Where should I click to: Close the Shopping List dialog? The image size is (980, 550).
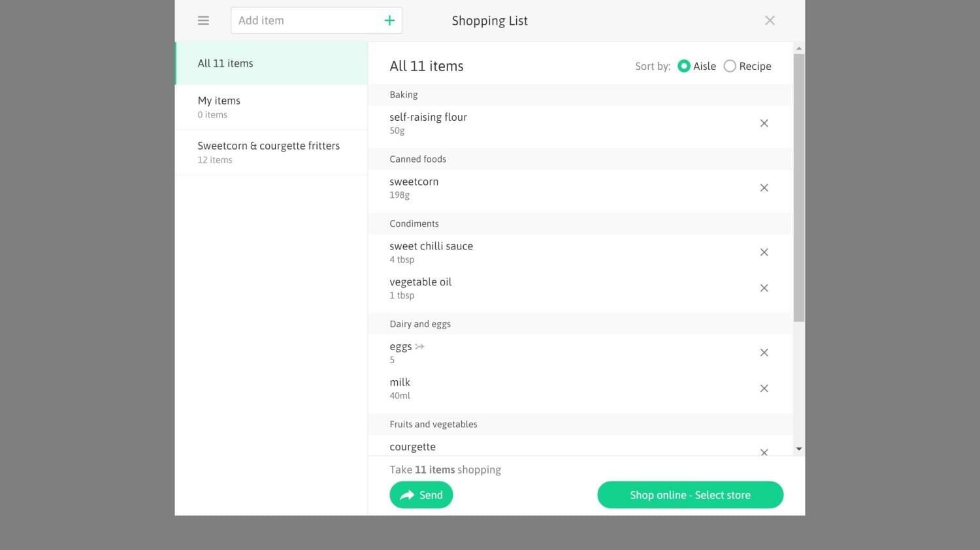770,21
